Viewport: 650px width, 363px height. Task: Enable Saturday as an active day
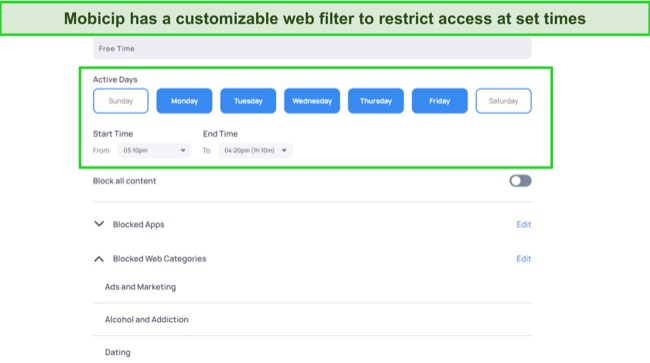click(503, 101)
